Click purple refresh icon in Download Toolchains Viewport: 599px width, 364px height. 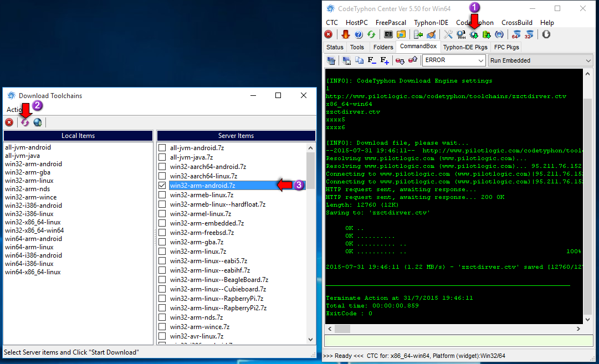tap(25, 122)
